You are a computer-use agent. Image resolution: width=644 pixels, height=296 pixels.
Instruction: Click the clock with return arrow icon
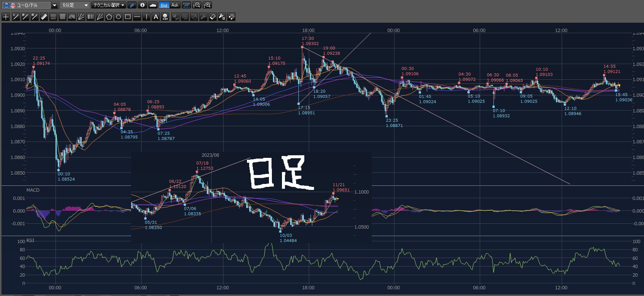point(175,17)
